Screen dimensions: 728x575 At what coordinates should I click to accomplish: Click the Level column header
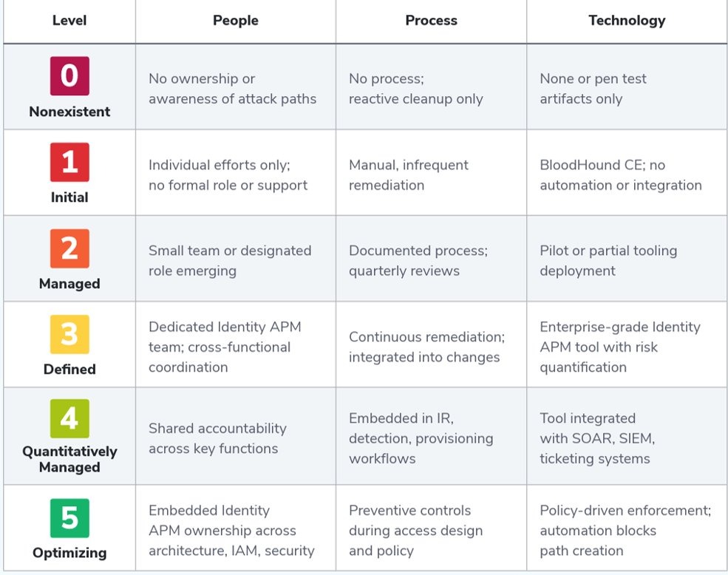tap(69, 21)
